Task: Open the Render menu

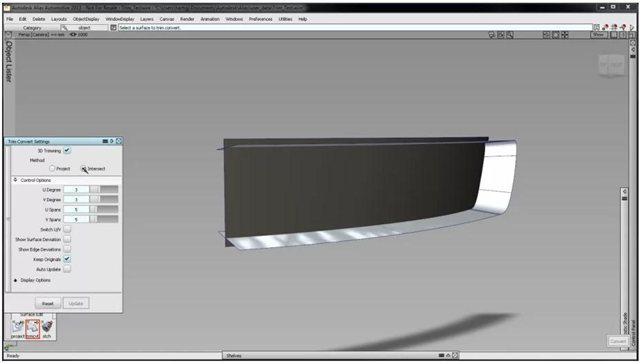Action: pos(187,19)
